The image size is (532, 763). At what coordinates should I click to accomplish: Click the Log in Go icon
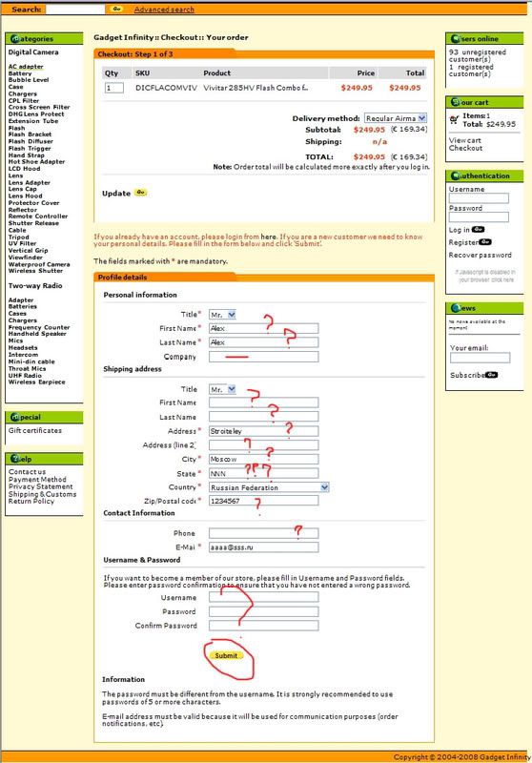click(x=478, y=229)
